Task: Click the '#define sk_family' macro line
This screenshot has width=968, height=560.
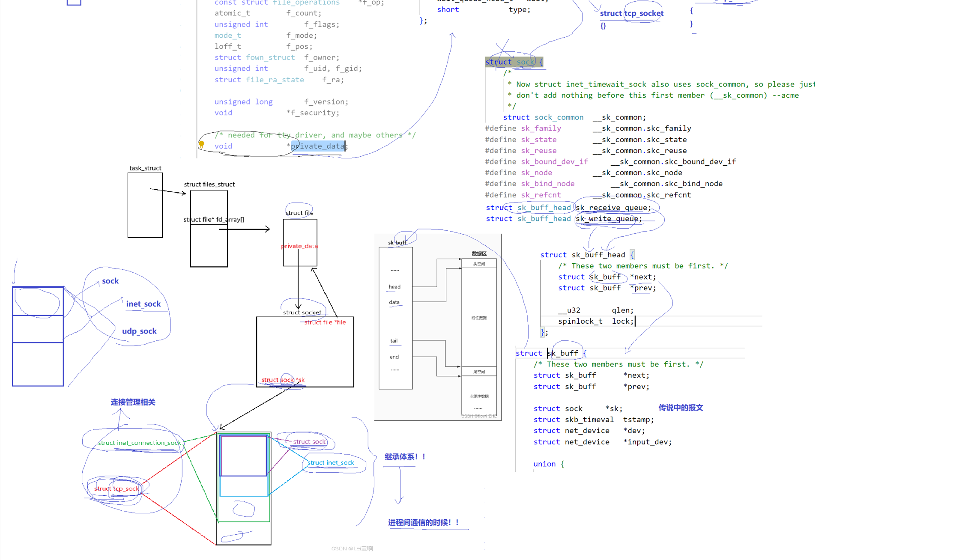Action: pos(588,128)
